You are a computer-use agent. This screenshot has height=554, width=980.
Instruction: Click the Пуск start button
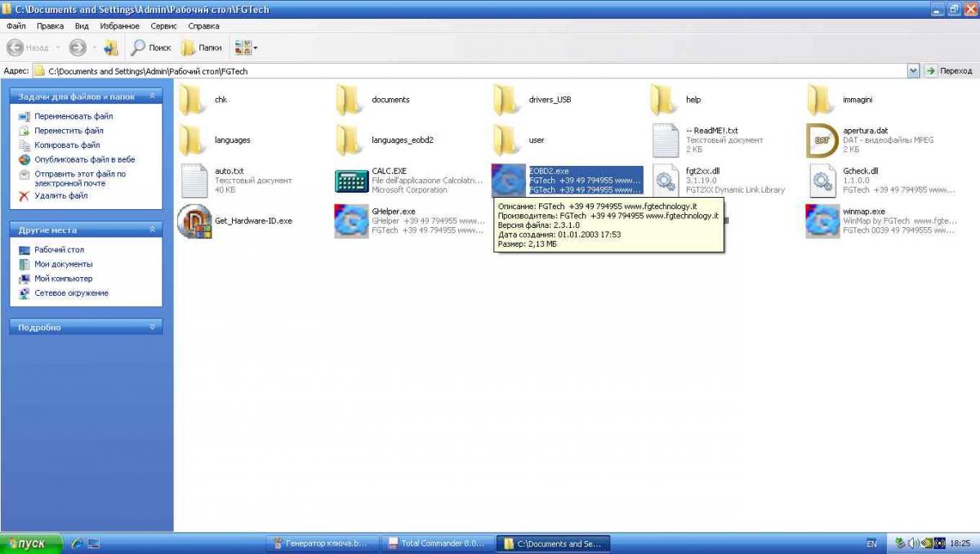tap(32, 543)
